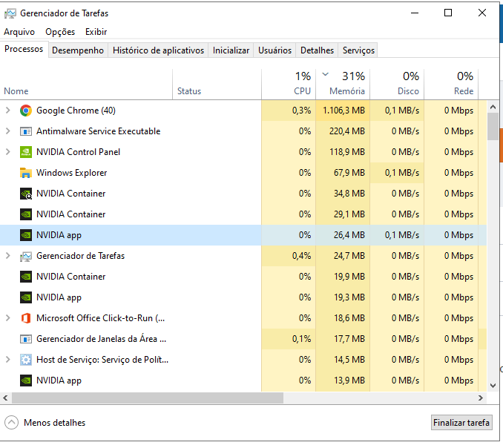
Task: Click the Windows Explorer folder icon
Action: [26, 173]
